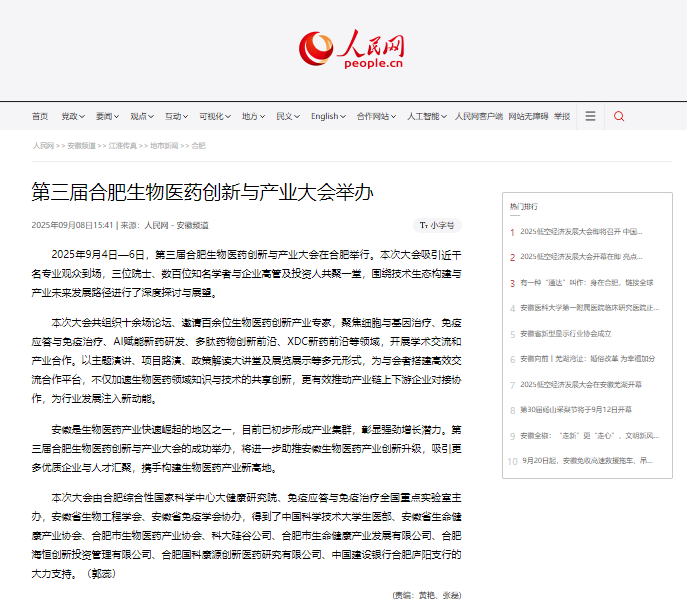
Task: Click the paragraph starting 安徽是生物医药产业快速崛起
Action: point(246,449)
